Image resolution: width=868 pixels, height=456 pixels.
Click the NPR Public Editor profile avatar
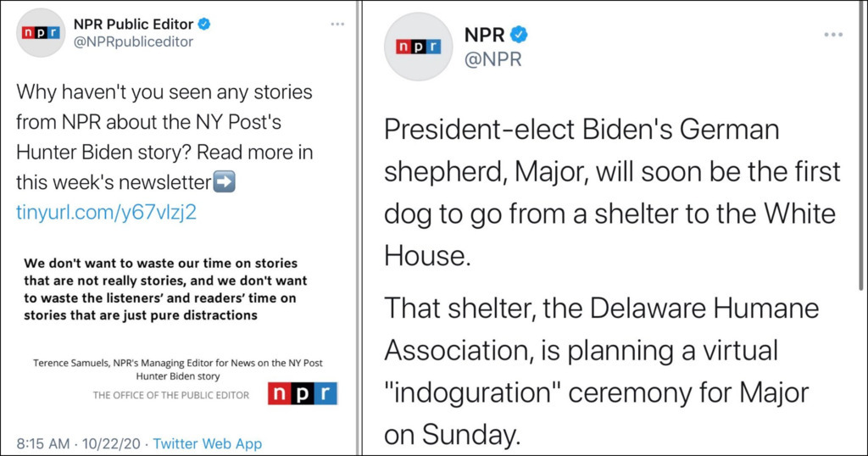(41, 33)
